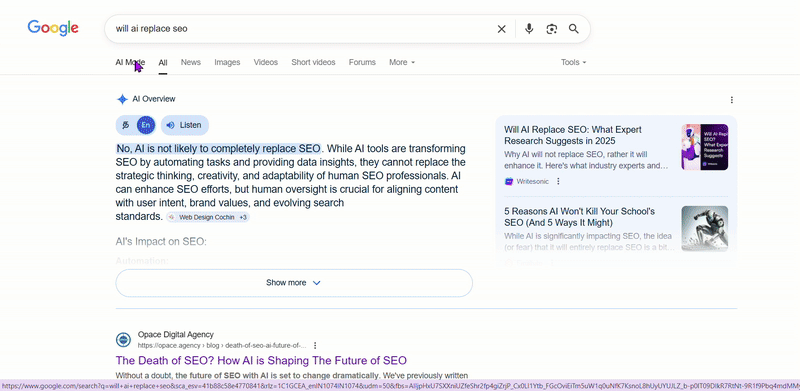Open '5 Reasons AI Won't Kill' article

click(580, 217)
